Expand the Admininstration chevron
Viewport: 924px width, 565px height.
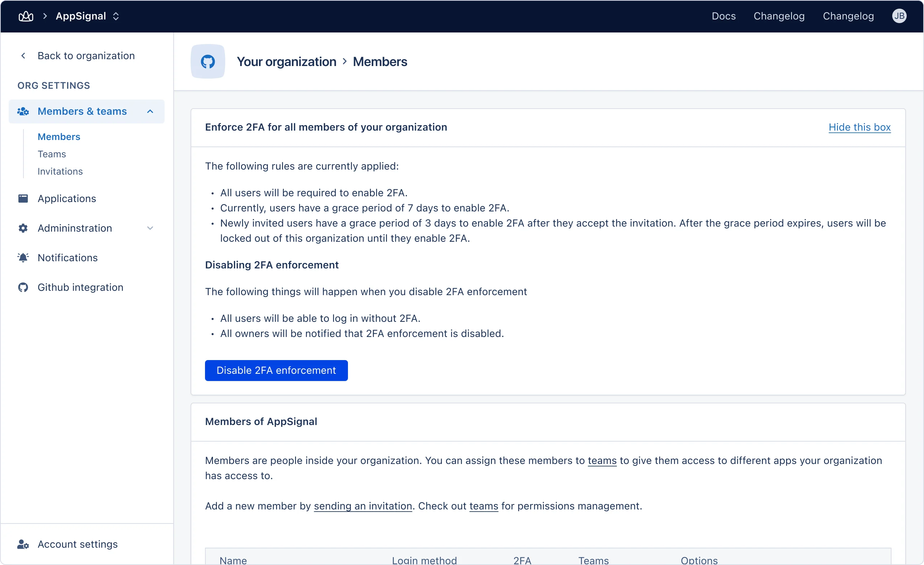pyautogui.click(x=150, y=228)
